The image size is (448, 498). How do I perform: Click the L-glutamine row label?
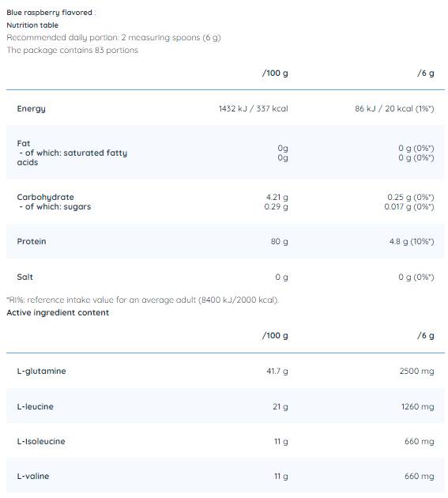tap(41, 371)
